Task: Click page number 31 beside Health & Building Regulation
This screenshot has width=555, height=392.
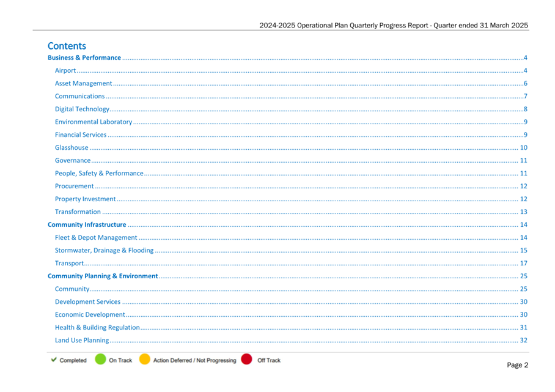Action: pos(524,328)
